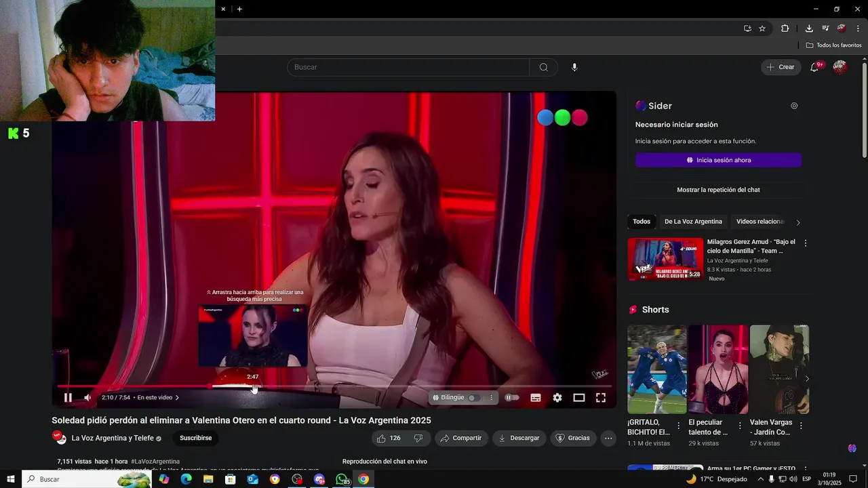Open WhatsApp from the taskbar
The width and height of the screenshot is (868, 488).
click(x=342, y=479)
